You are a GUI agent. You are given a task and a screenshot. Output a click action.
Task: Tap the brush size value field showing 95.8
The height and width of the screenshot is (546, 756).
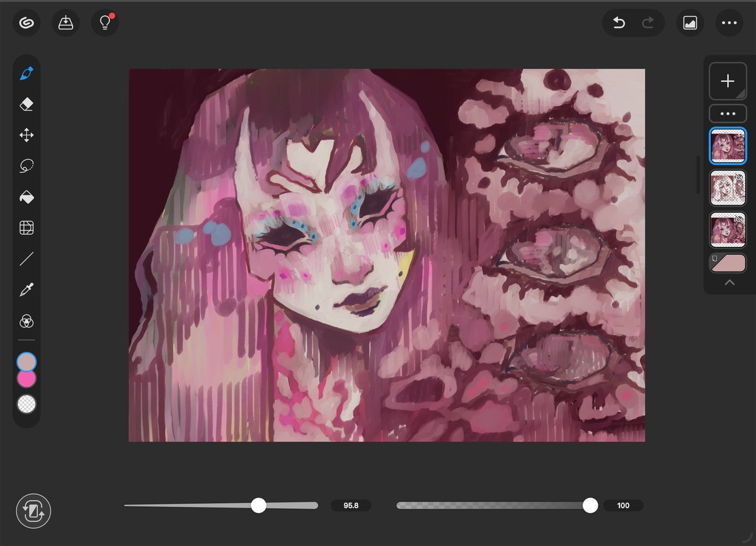(350, 505)
